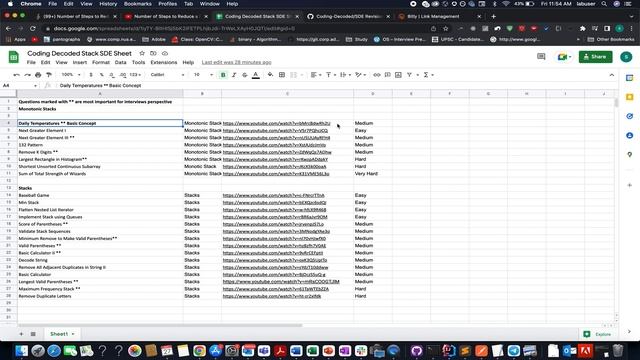Open Contacts in side panel
The height and width of the screenshot is (360, 640).
629,136
